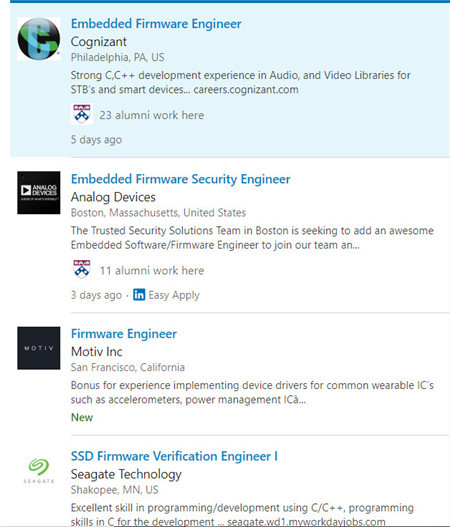This screenshot has width=450, height=527.
Task: Click the LinkedIn Easy Apply icon
Action: point(139,294)
